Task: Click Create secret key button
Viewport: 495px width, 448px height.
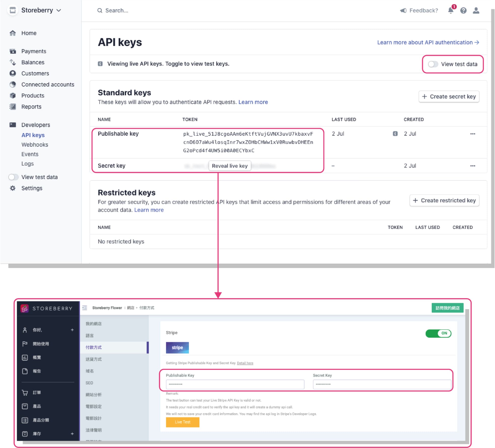Action: coord(449,97)
